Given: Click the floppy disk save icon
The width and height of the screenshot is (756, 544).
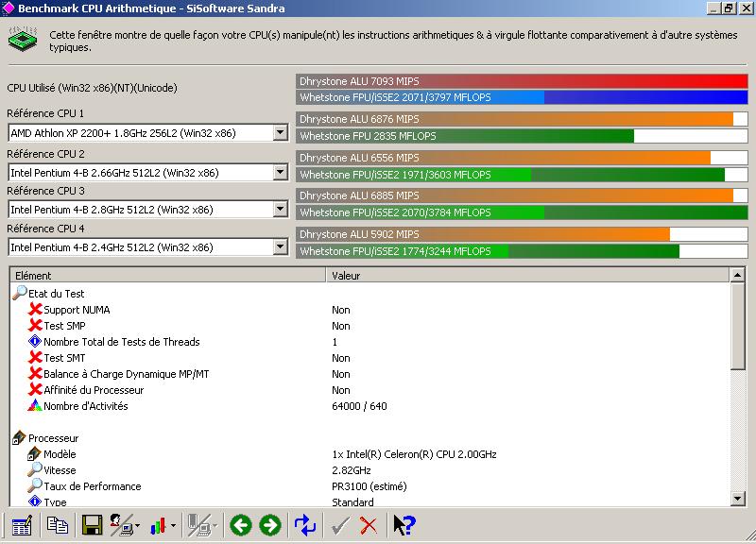Looking at the screenshot, I should [92, 525].
